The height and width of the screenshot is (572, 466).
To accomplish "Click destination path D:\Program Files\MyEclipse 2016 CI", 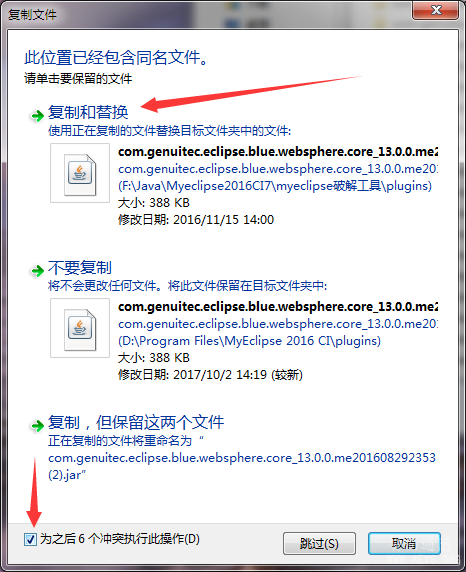I will (x=250, y=341).
